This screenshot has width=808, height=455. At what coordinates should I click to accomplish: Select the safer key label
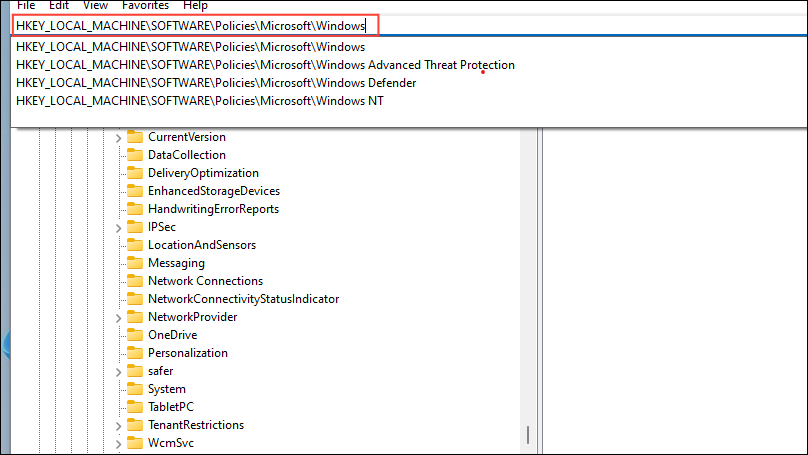(x=161, y=372)
